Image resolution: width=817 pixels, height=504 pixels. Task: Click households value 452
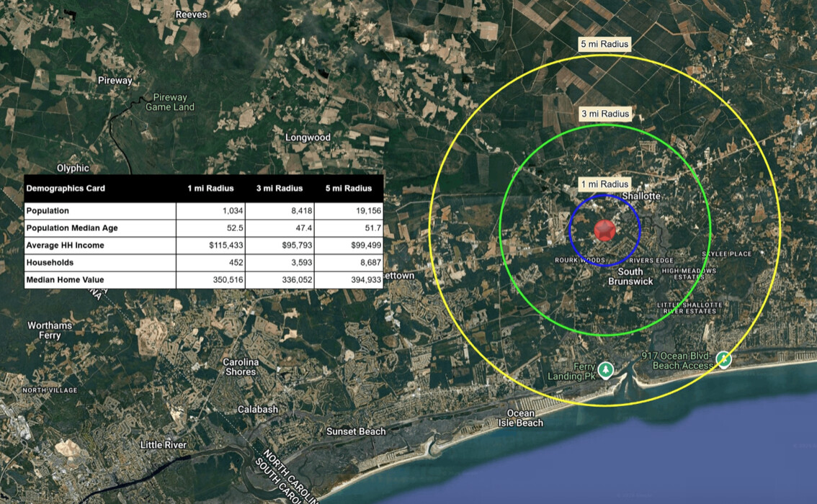point(236,262)
